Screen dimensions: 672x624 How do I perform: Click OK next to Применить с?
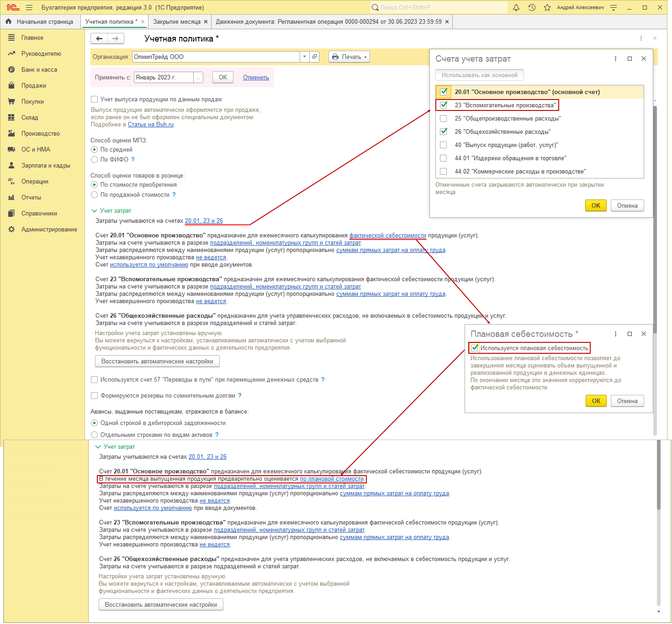(x=223, y=78)
